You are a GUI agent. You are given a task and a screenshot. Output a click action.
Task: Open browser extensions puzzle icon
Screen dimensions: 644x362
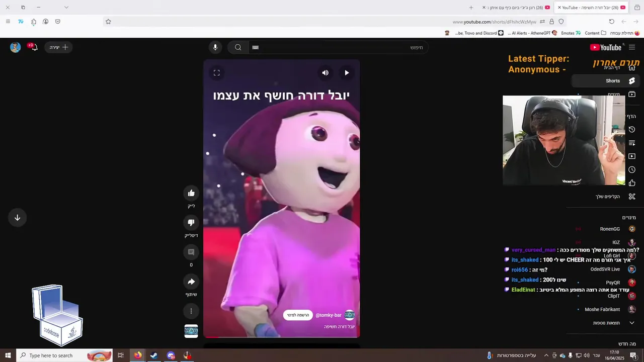[33, 22]
